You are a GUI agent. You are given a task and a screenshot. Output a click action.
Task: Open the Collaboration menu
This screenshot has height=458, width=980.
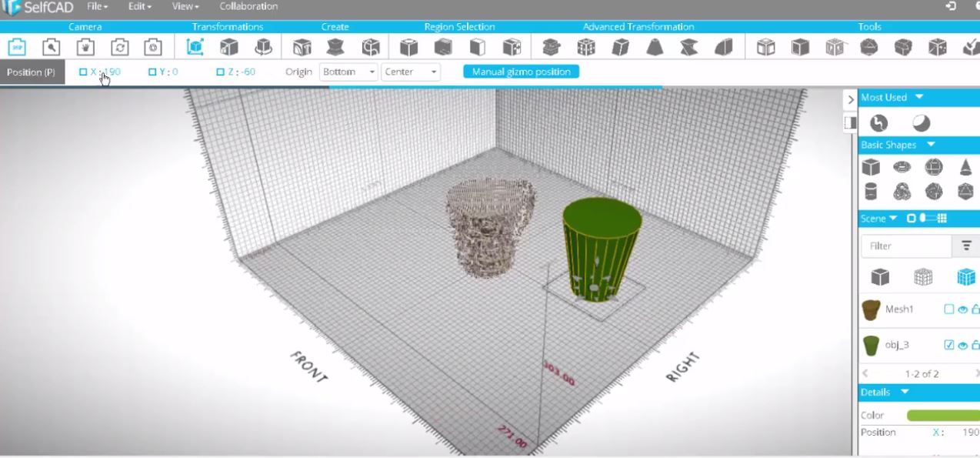(x=248, y=6)
